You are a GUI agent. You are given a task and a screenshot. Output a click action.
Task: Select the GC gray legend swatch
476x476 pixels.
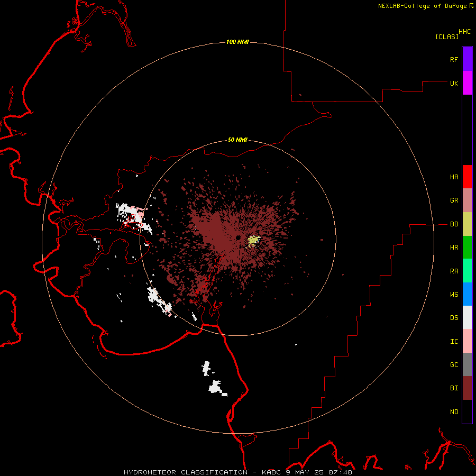[x=467, y=364]
